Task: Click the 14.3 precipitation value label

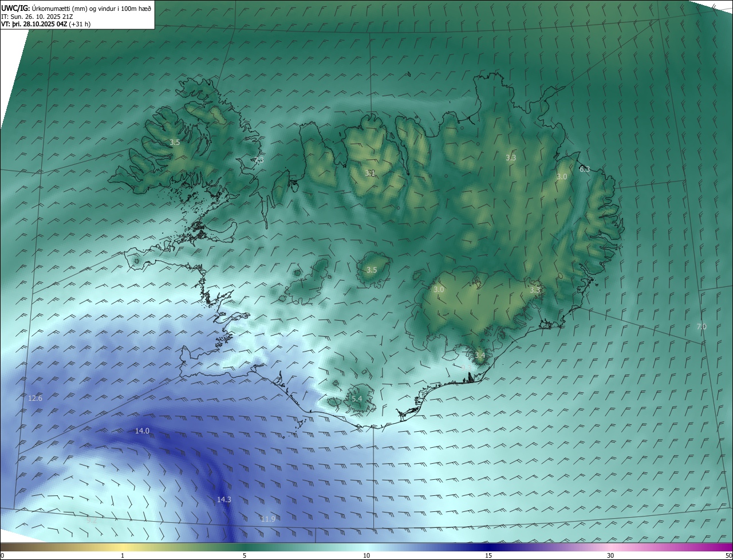Action: point(224,500)
